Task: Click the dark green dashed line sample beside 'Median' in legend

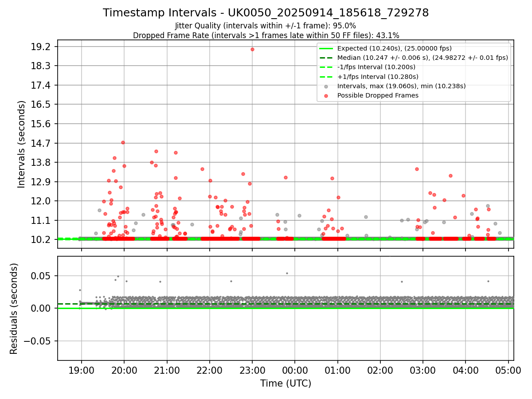Action: (326, 58)
